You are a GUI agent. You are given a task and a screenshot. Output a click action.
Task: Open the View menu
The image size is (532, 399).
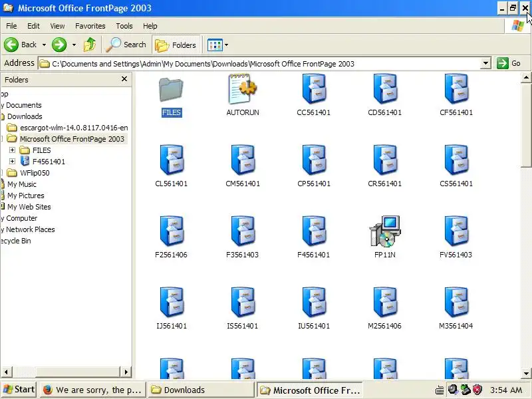click(57, 26)
